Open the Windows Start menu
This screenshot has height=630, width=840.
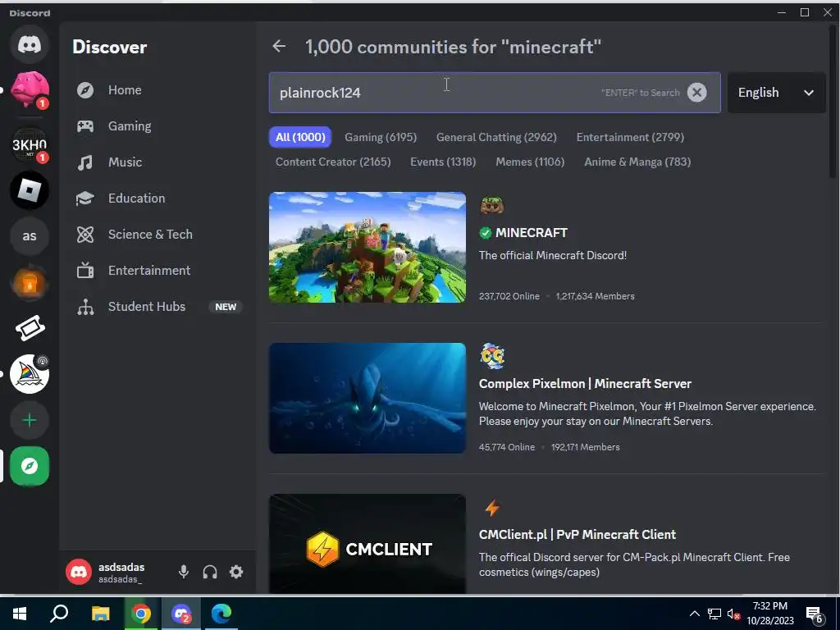click(x=20, y=614)
